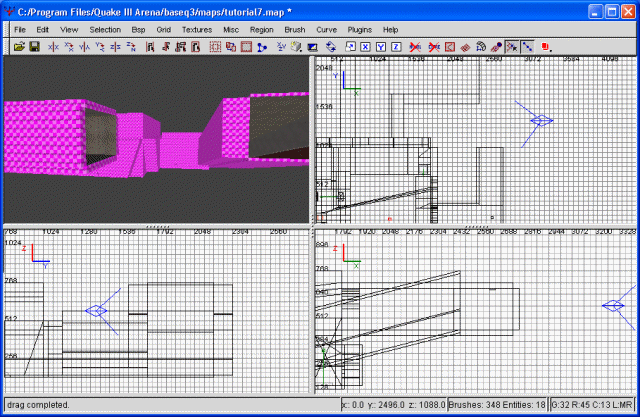Open the texture view mode cube dropdown
Image resolution: width=640 pixels, height=417 pixels.
[296, 47]
